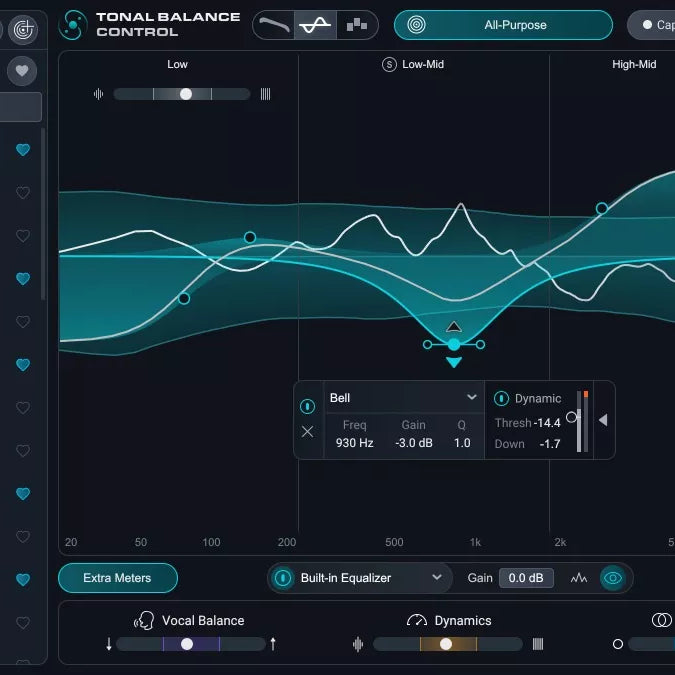Image resolution: width=675 pixels, height=675 pixels.
Task: Click the target icon in All-Purpose selector
Action: (416, 25)
